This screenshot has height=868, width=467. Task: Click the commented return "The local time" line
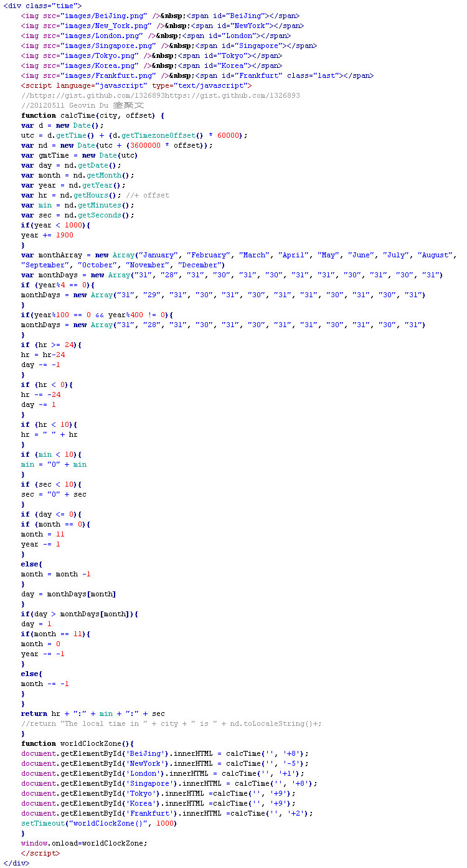[171, 723]
